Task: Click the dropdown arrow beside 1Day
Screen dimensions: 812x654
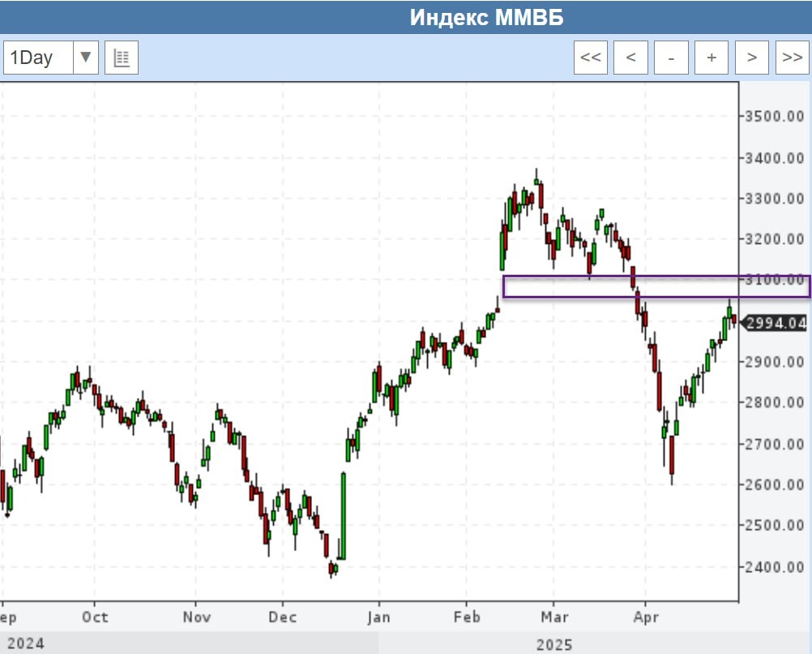Action: [x=86, y=58]
